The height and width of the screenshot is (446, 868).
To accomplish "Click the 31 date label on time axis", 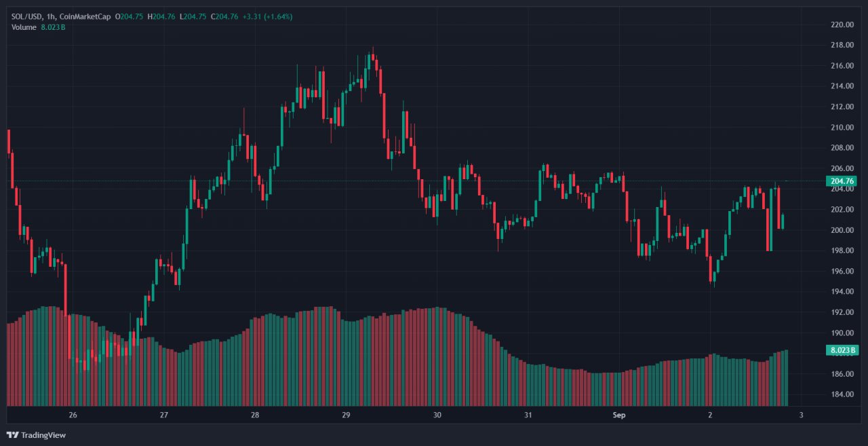I will (x=528, y=414).
